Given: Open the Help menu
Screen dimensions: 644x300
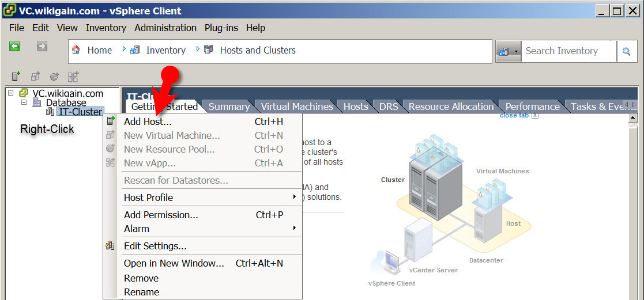Looking at the screenshot, I should point(255,28).
